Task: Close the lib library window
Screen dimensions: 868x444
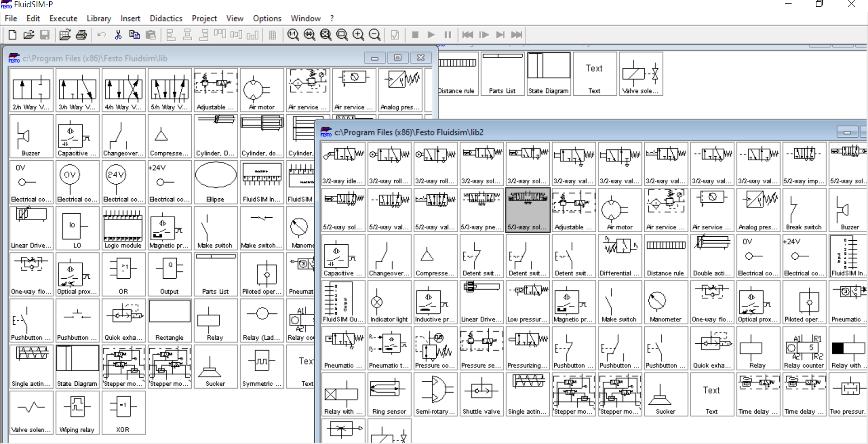Action: point(421,58)
